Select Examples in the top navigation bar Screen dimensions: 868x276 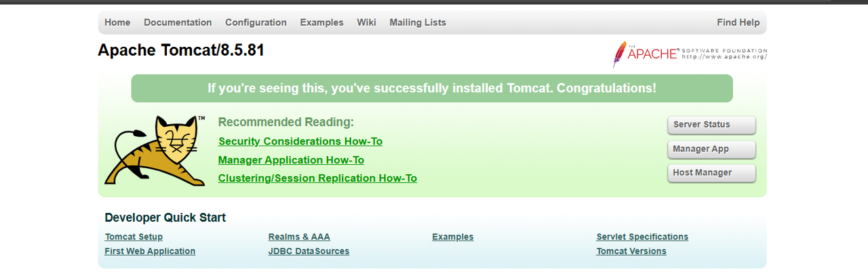[x=321, y=22]
